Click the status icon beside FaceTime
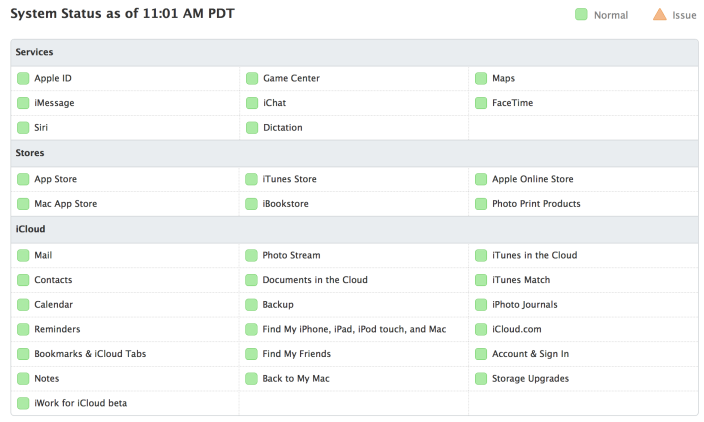704x422 pixels. pos(482,103)
